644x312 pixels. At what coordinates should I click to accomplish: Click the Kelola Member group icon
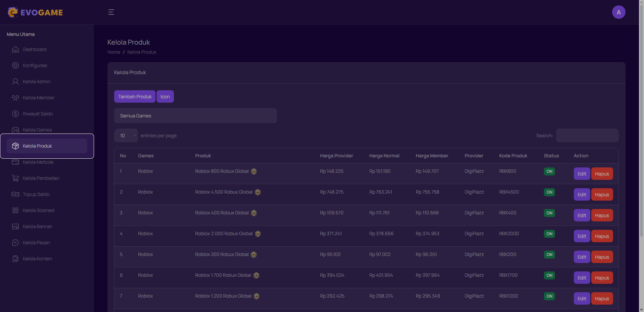click(x=15, y=98)
